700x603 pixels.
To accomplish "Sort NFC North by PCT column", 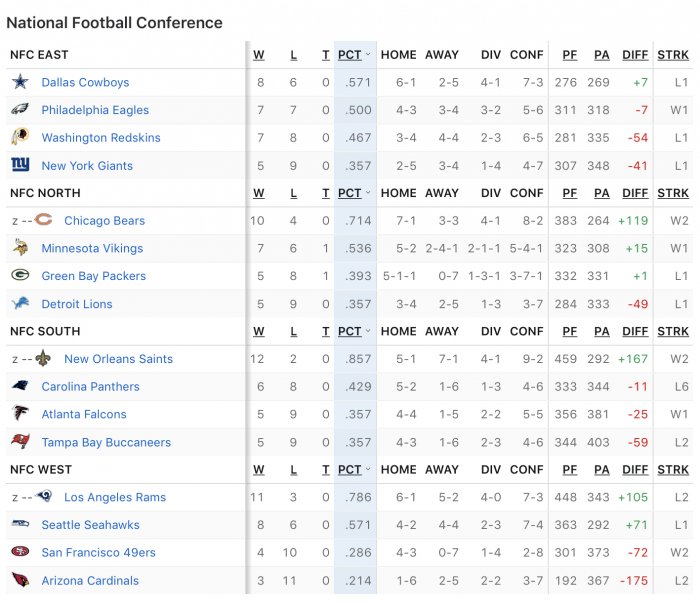I will 350,193.
